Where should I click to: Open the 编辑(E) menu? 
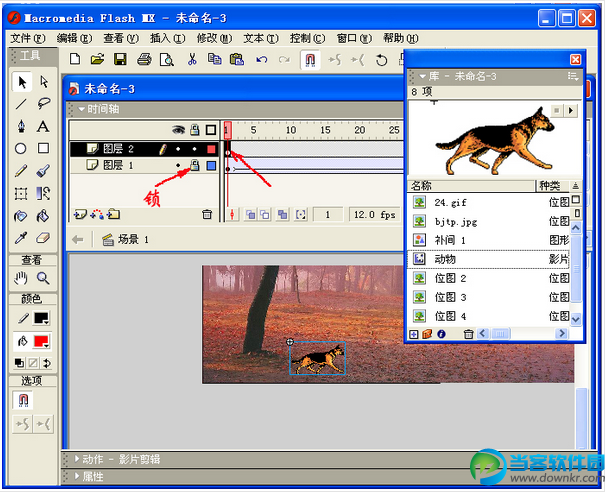pyautogui.click(x=74, y=38)
